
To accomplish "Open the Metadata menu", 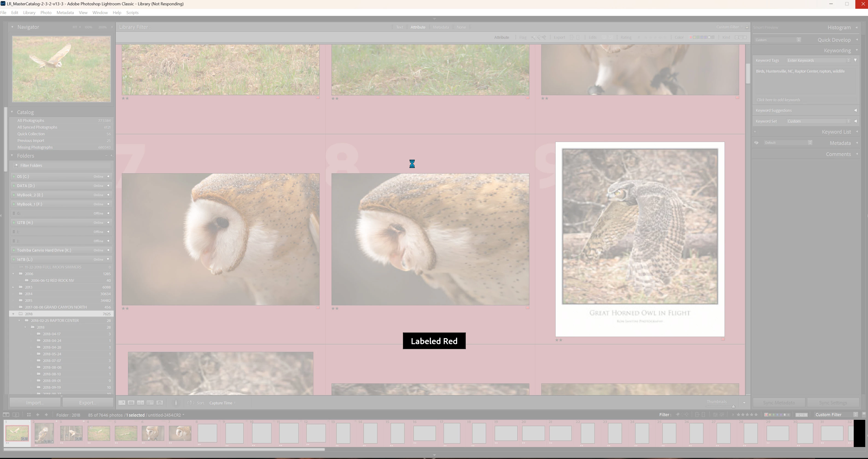I will pos(65,12).
